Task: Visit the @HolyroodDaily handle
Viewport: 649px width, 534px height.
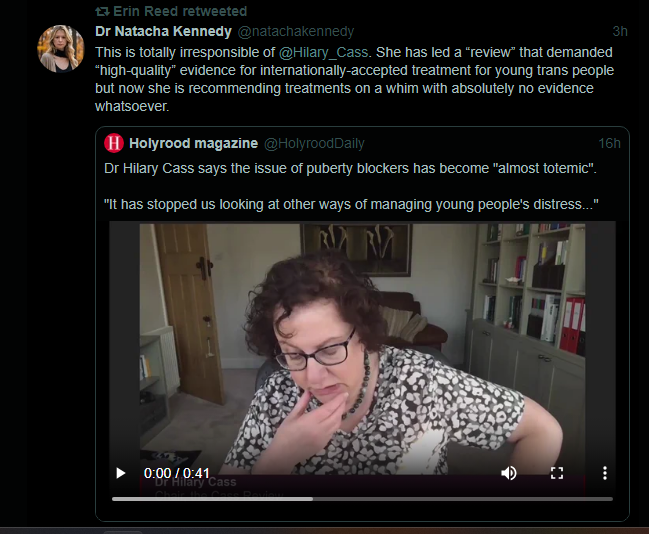Action: pos(314,143)
